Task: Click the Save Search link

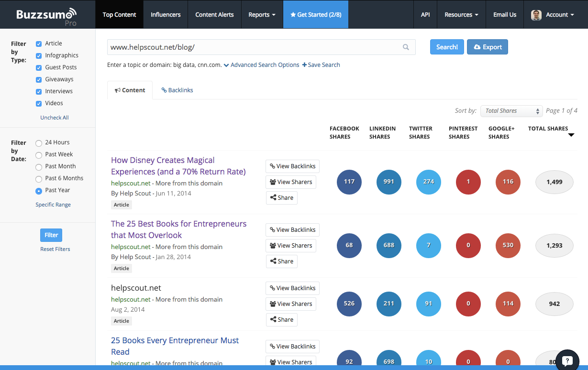Action: [321, 65]
